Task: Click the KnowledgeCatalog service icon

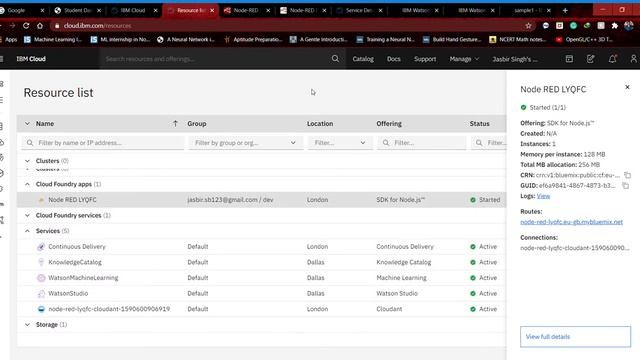Action: 41,262
